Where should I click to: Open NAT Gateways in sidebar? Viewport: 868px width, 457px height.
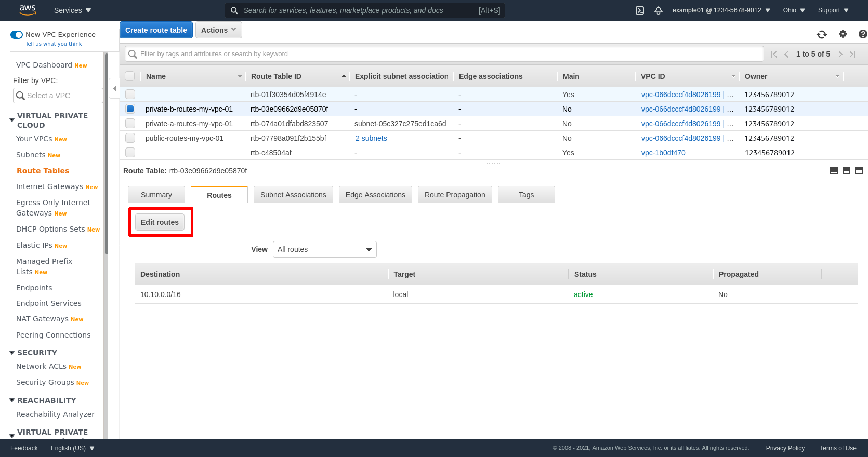[42, 319]
